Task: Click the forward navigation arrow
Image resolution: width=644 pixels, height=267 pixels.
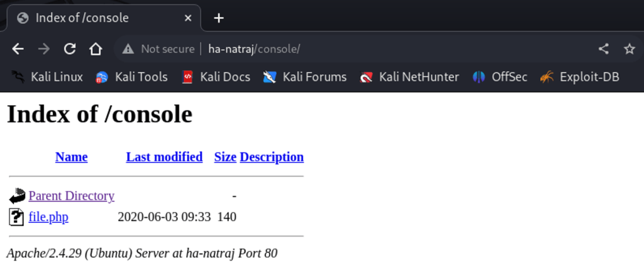Action: coord(43,49)
